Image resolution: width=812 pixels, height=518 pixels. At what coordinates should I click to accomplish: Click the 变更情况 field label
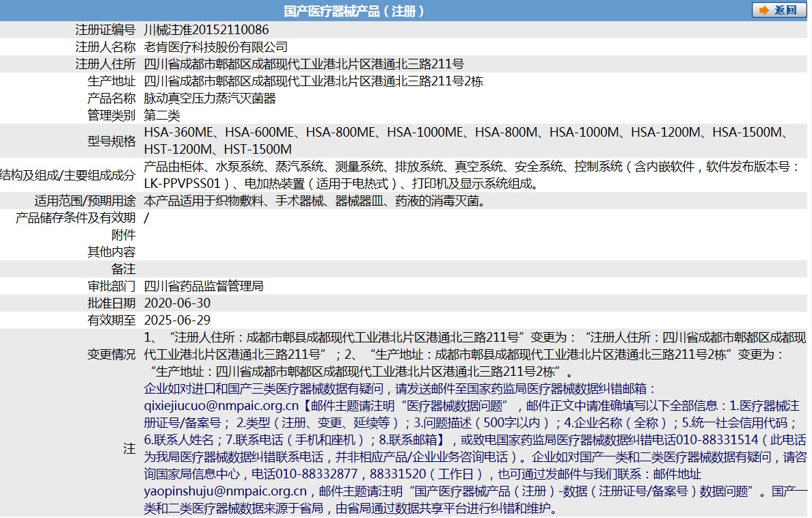pyautogui.click(x=111, y=355)
